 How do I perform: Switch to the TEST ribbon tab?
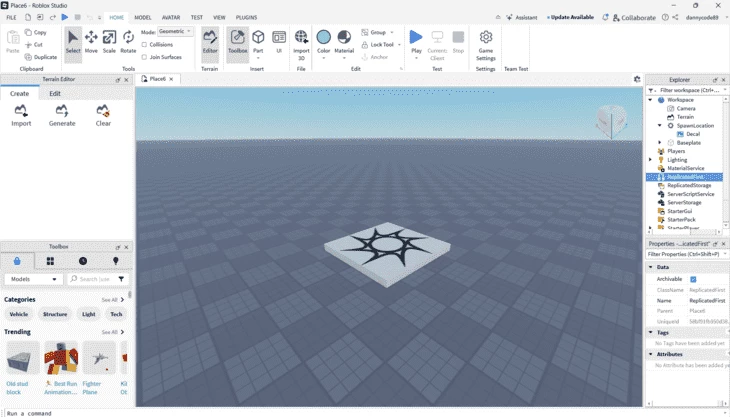196,17
